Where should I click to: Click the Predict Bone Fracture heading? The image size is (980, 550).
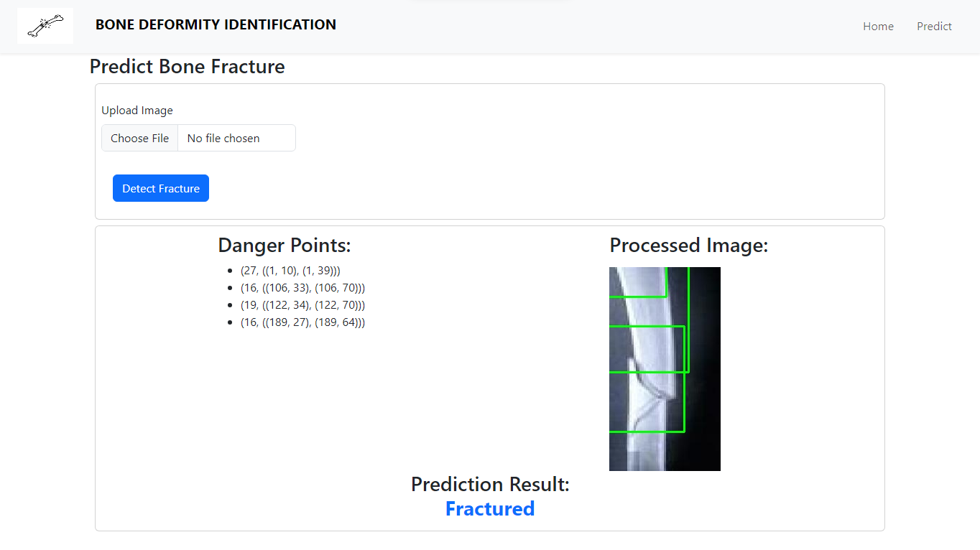pyautogui.click(x=187, y=67)
